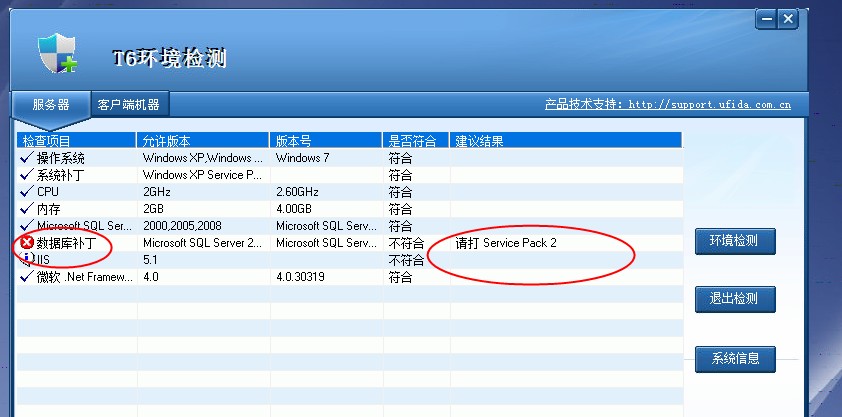
Task: Switch to the 服务器 tab
Action: [51, 105]
